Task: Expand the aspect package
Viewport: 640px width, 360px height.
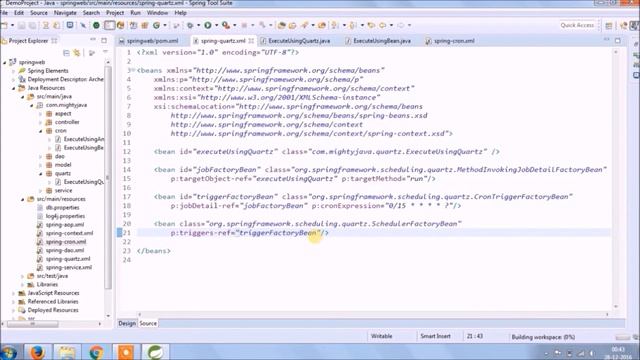Action: pos(40,114)
